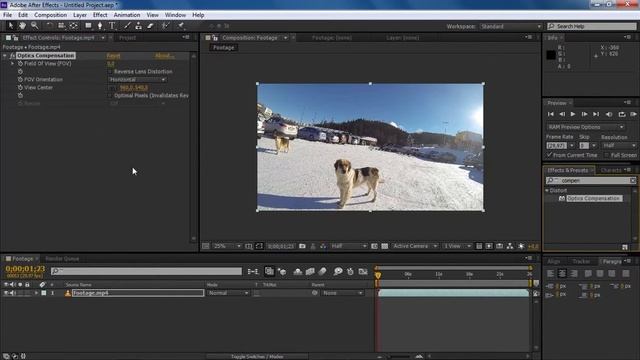Switch to Render Queue tab
The height and width of the screenshot is (360, 640).
(x=62, y=259)
